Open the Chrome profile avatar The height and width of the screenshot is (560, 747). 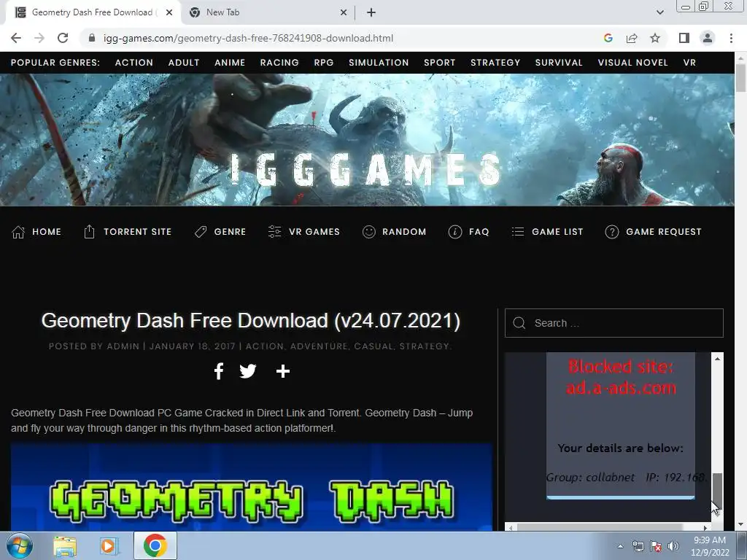click(x=708, y=38)
